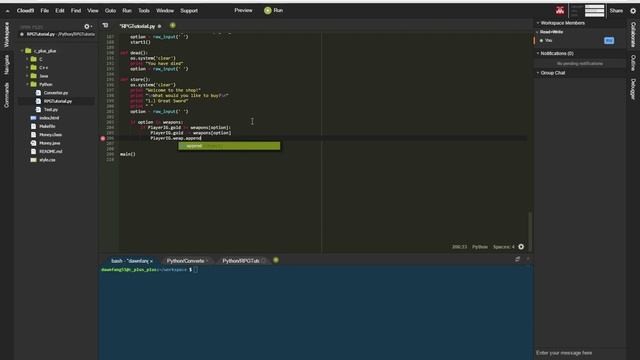
Task: Open index.html in file tree
Action: (49, 118)
